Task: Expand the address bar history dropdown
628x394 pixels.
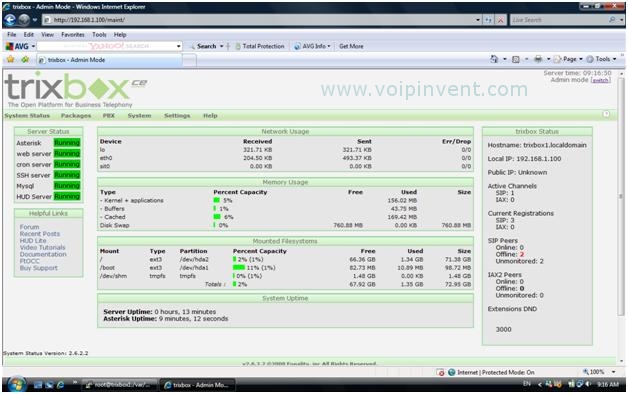Action: click(x=478, y=20)
